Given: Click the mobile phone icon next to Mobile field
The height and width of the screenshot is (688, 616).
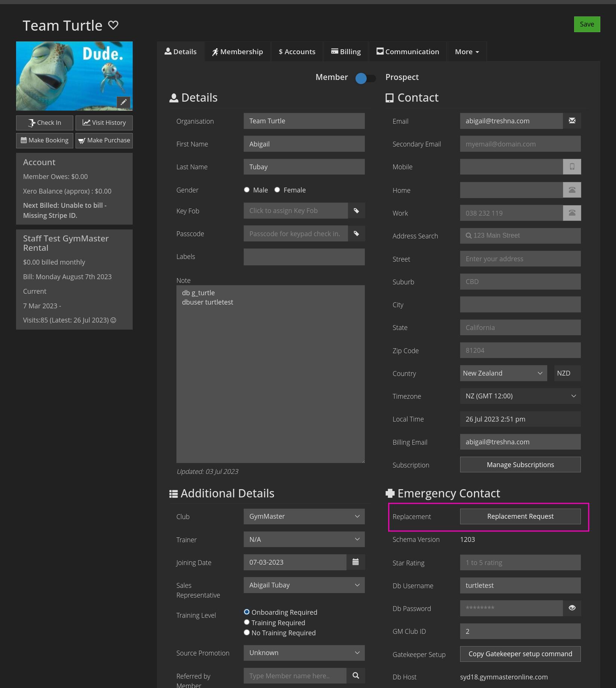Looking at the screenshot, I should [x=572, y=167].
